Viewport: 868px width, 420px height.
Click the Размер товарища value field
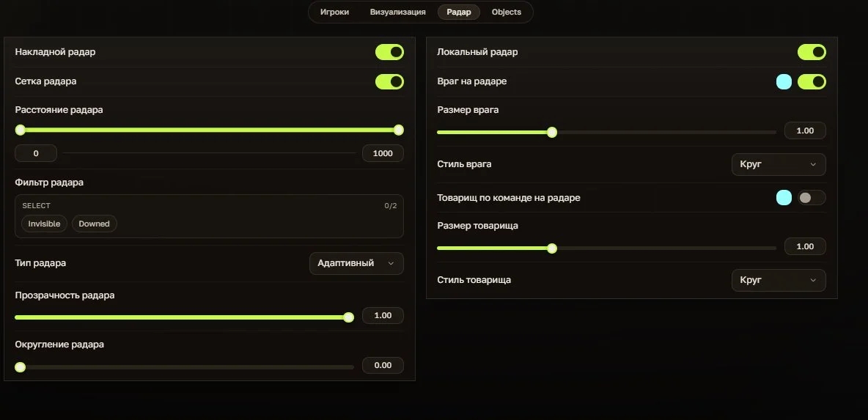tap(805, 246)
